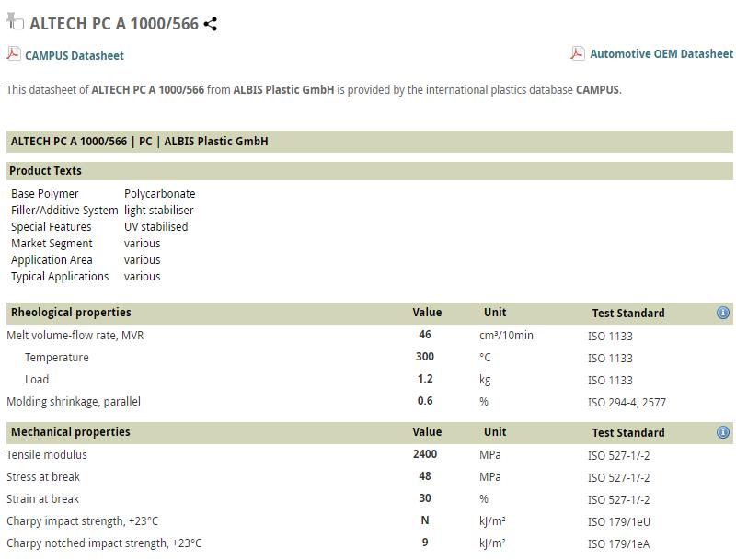The height and width of the screenshot is (560, 736).
Task: Open the Automotive OEM Datasheet PDF icon
Action: coord(578,53)
